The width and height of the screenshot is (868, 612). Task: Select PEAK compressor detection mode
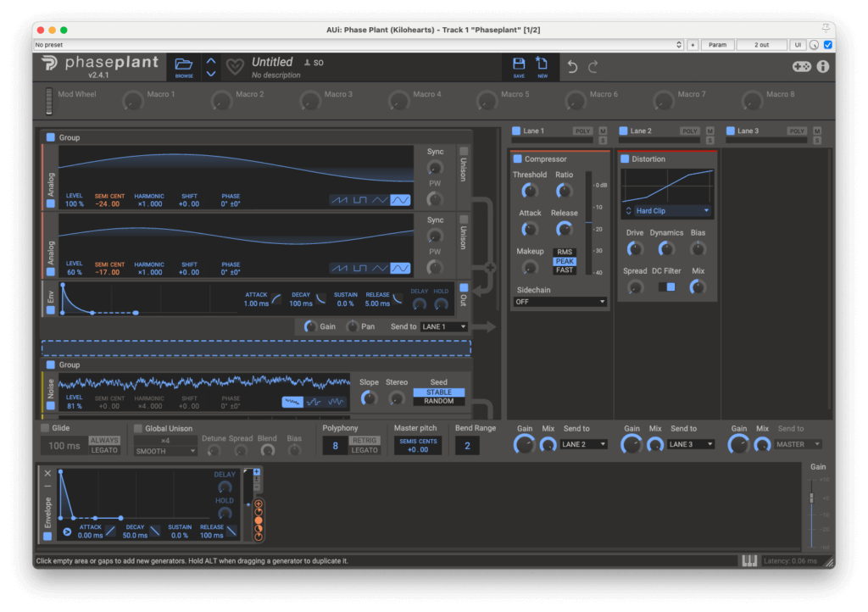pyautogui.click(x=565, y=261)
